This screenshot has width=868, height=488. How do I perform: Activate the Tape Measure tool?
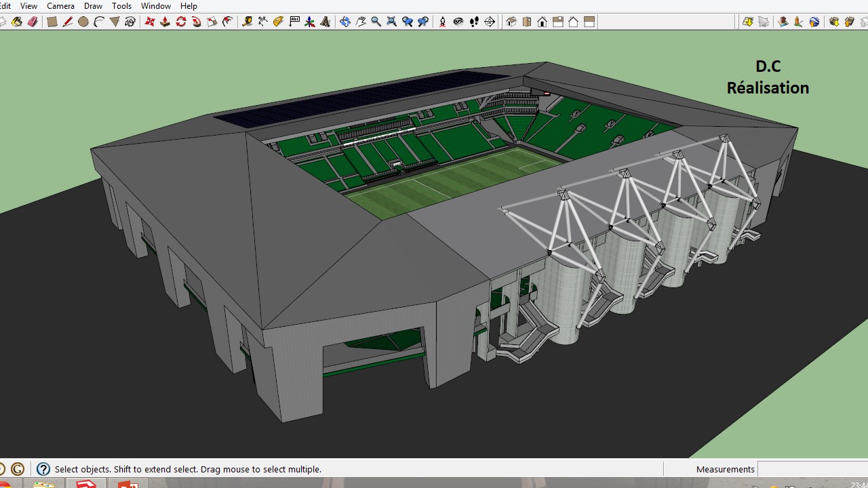(x=247, y=22)
